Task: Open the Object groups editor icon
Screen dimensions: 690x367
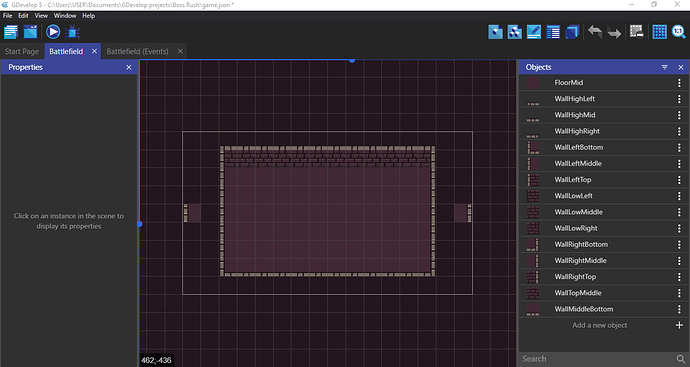Action: pyautogui.click(x=514, y=32)
